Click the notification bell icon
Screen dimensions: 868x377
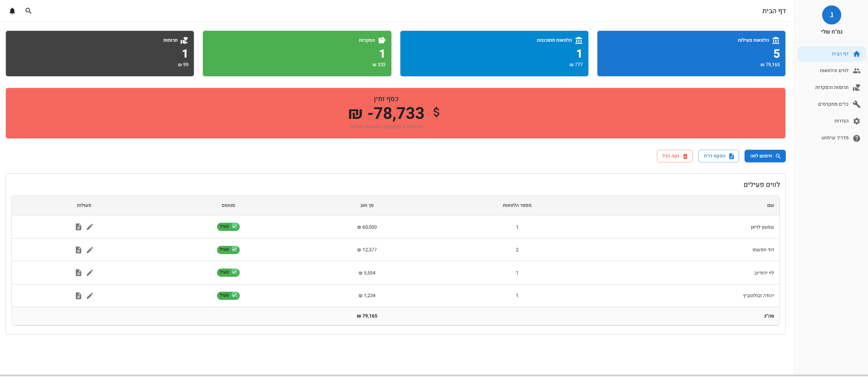tap(12, 11)
